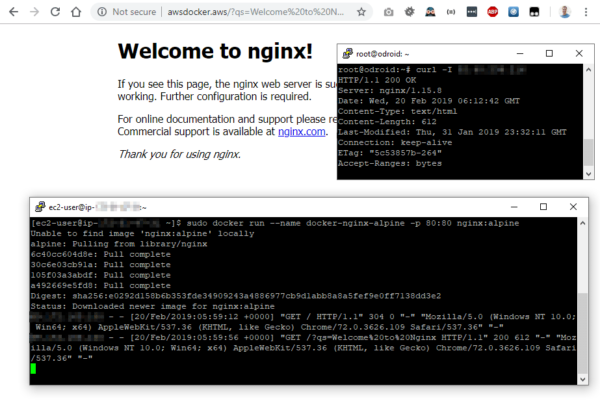Viewport: 600px width, 403px height.
Task: Reload the page with refresh icon
Action: pyautogui.click(x=55, y=12)
